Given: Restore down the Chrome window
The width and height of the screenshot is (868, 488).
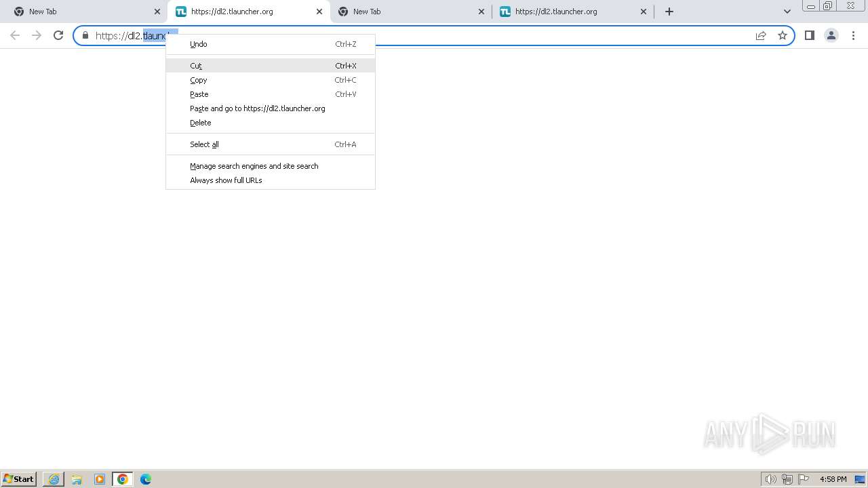Looking at the screenshot, I should coord(828,6).
